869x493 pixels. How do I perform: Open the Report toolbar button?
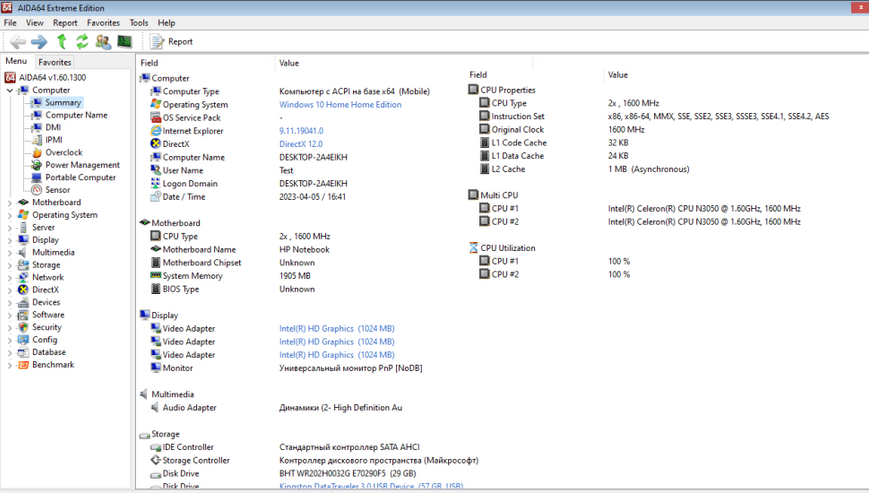172,42
